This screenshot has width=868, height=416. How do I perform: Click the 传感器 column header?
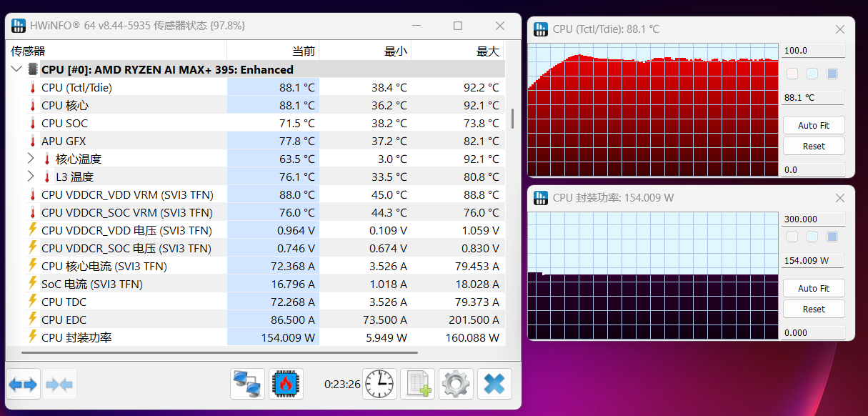click(x=116, y=51)
